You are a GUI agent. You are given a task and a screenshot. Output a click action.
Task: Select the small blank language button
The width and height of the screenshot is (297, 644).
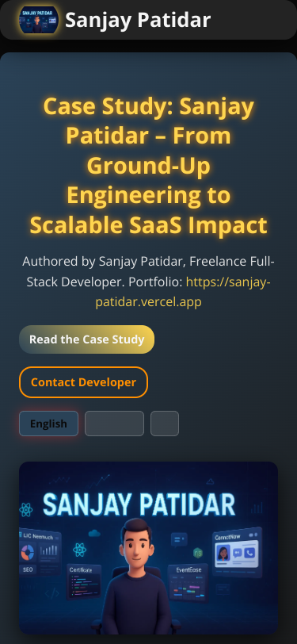pyautogui.click(x=165, y=424)
